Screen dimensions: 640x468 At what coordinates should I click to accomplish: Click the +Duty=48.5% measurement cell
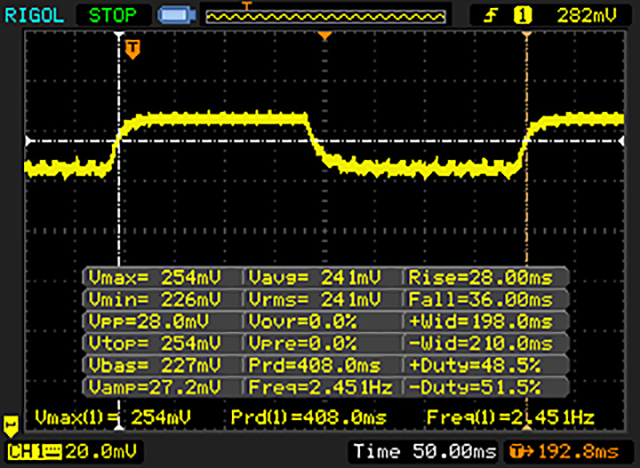486,365
